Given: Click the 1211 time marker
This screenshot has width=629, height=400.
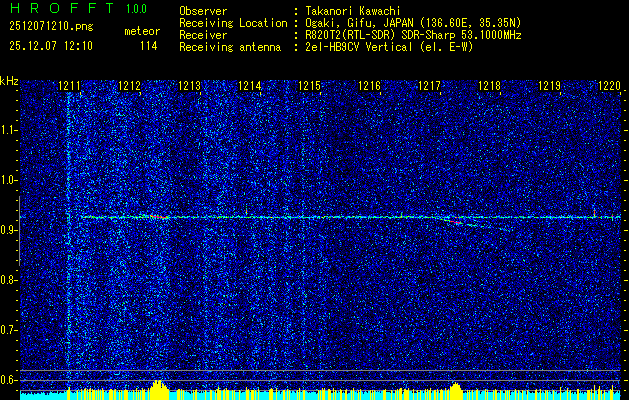Looking at the screenshot, I should [x=69, y=85].
